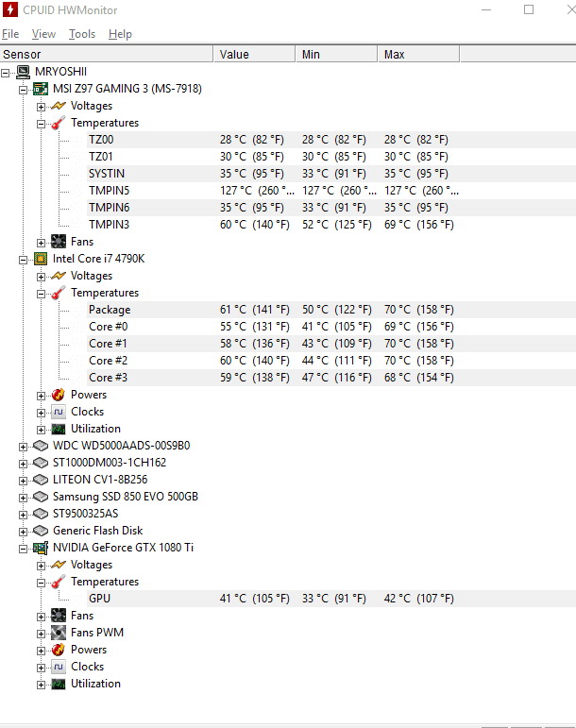Click the GPU Fans PWM icon

(x=59, y=633)
